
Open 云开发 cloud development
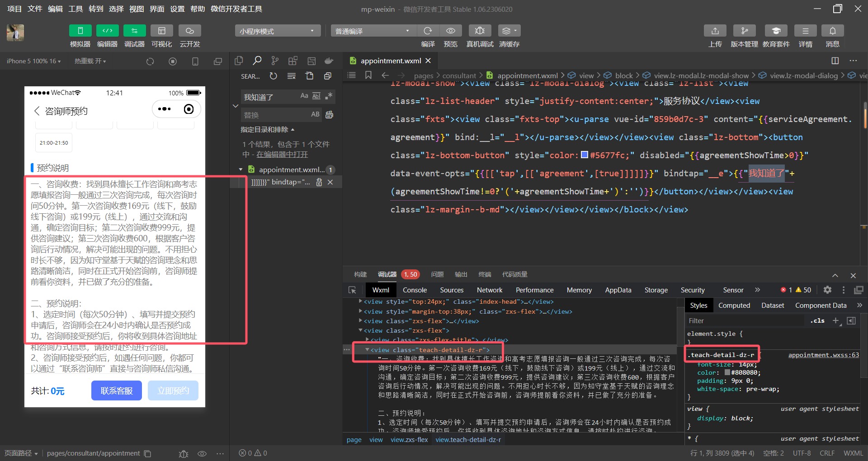click(189, 31)
